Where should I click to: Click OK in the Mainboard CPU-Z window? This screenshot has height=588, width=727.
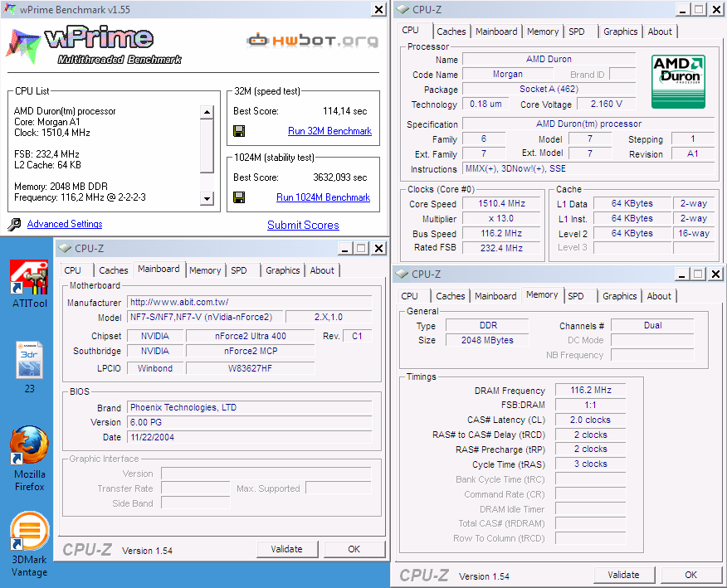[354, 549]
